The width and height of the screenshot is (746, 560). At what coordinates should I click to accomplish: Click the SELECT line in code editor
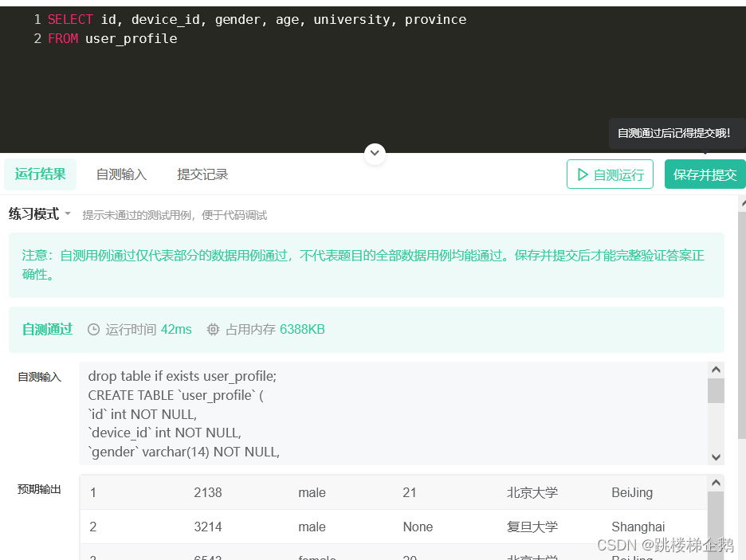click(257, 19)
